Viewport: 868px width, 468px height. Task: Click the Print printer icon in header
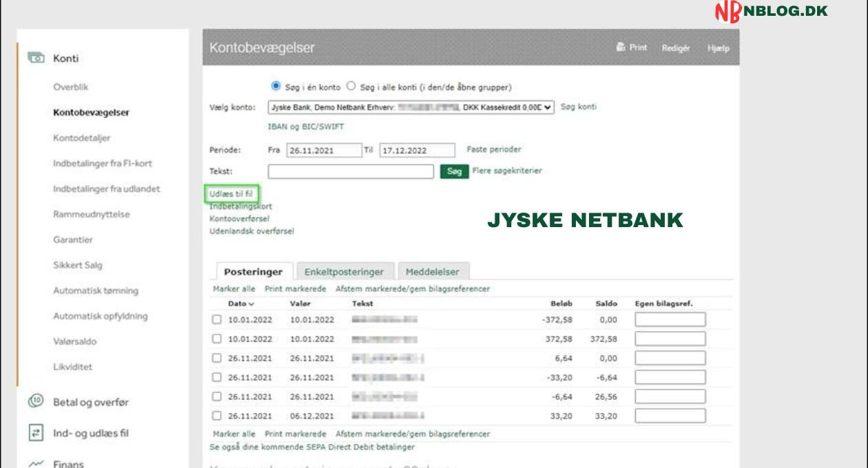click(620, 47)
